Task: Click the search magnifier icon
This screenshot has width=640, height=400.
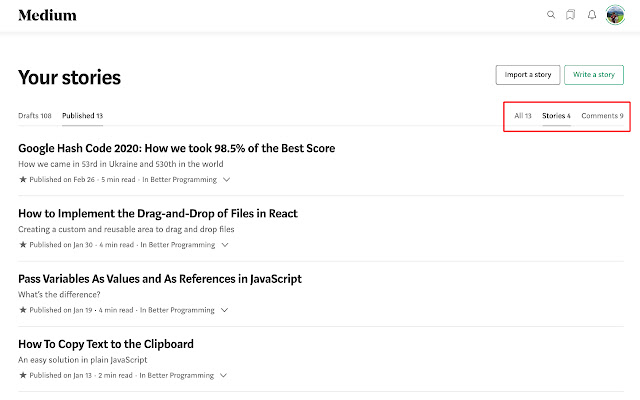Action: click(551, 15)
